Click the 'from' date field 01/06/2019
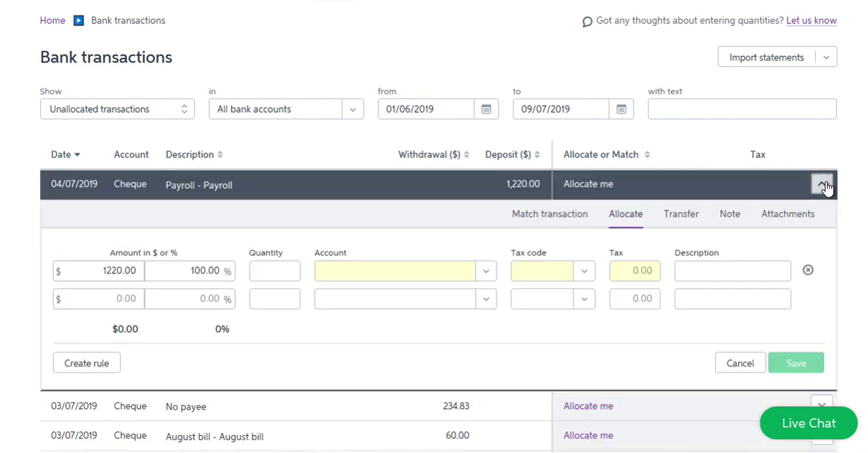 [425, 109]
